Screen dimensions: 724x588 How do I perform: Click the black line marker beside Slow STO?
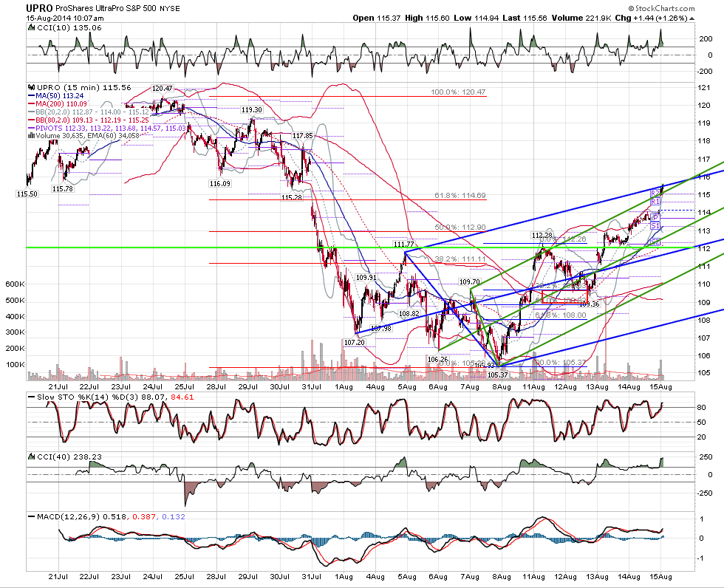coord(31,397)
